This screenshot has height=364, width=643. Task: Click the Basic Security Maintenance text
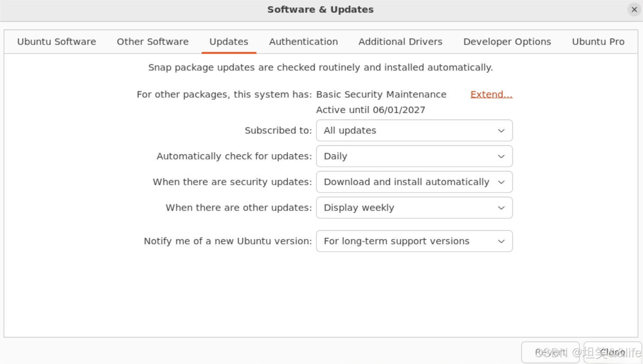[381, 94]
